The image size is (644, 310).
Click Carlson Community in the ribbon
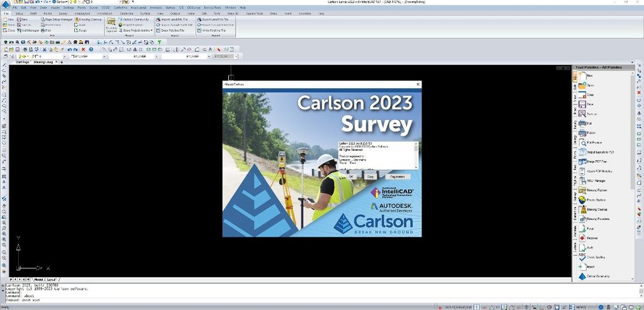(x=133, y=19)
